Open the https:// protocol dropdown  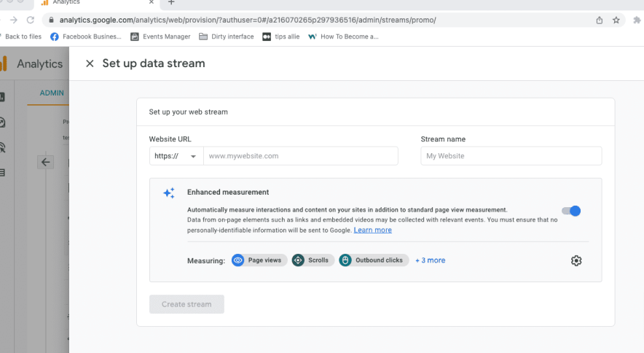coord(176,156)
